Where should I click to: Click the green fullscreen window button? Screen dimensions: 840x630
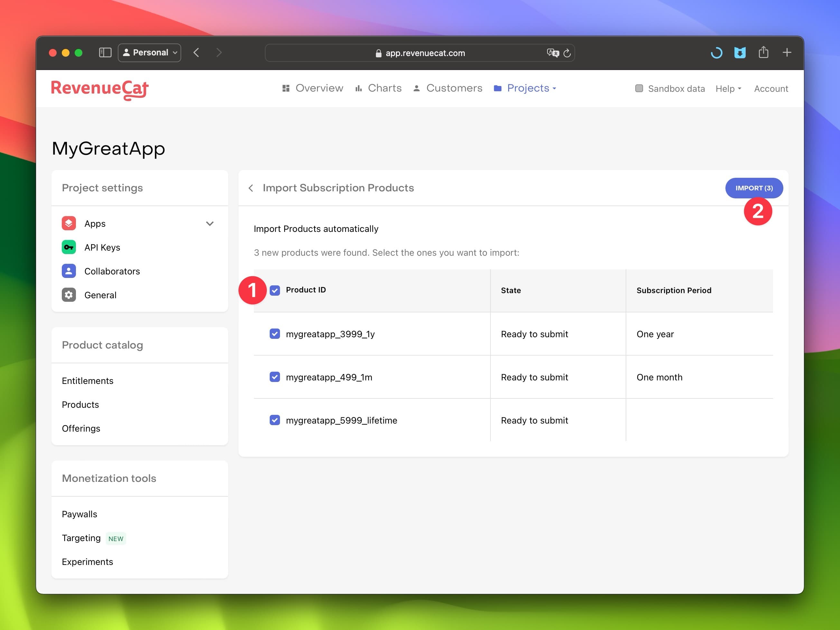pos(79,52)
